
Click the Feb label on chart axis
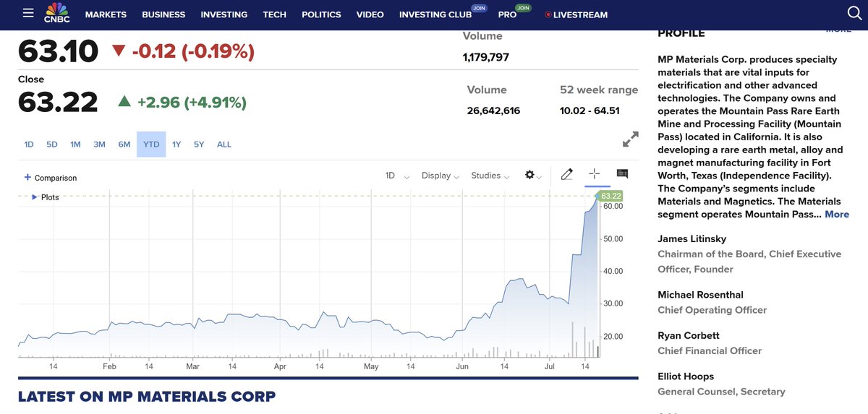tap(109, 366)
